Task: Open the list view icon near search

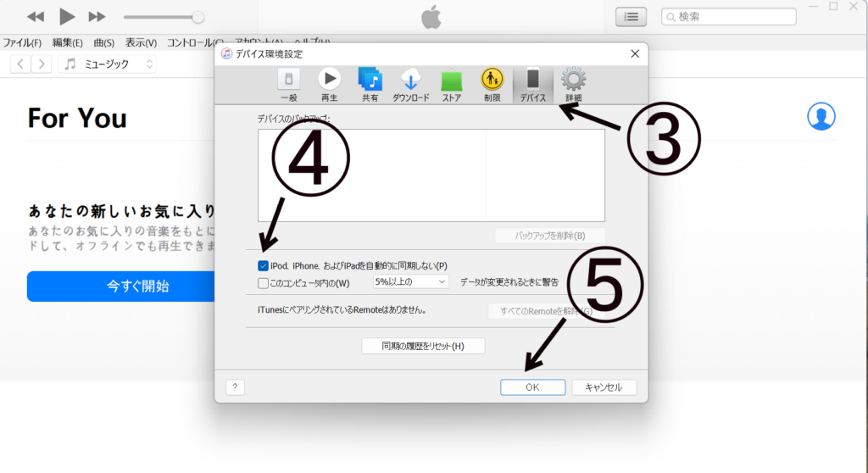Action: (x=631, y=17)
